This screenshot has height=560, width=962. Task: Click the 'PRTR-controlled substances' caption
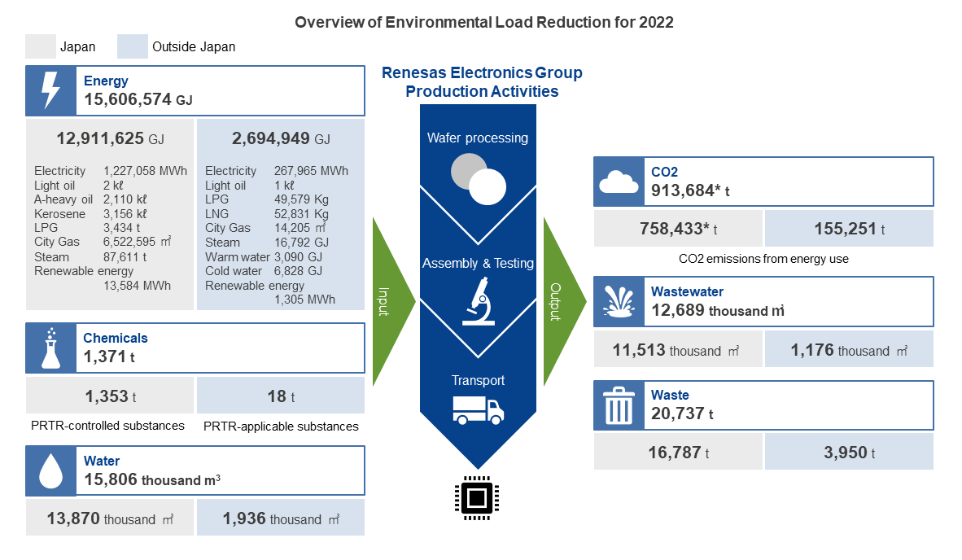[107, 426]
